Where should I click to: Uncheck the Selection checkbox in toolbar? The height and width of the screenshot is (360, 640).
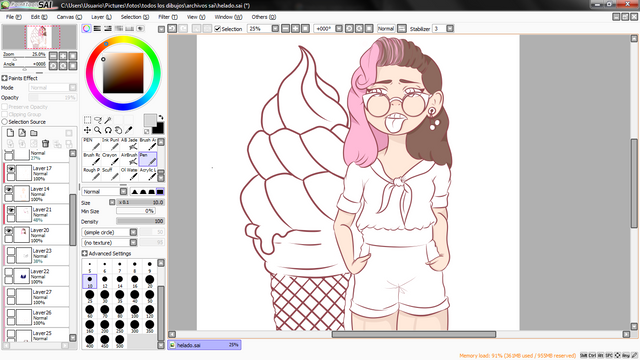[218, 29]
